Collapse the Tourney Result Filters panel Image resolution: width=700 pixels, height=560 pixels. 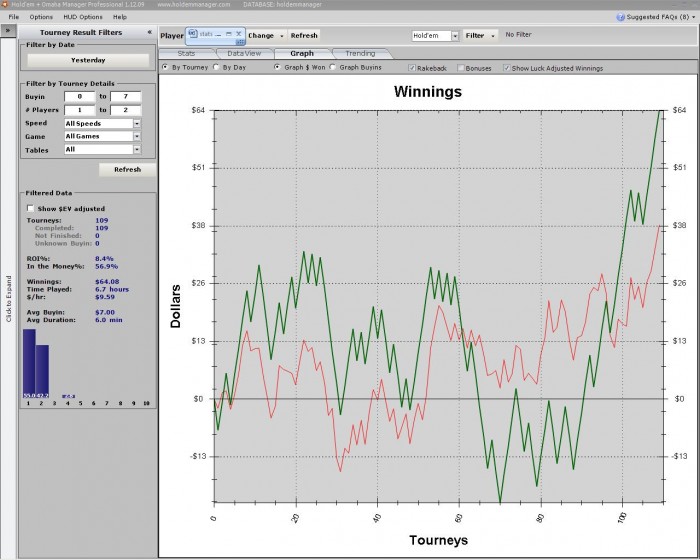pyautogui.click(x=150, y=32)
